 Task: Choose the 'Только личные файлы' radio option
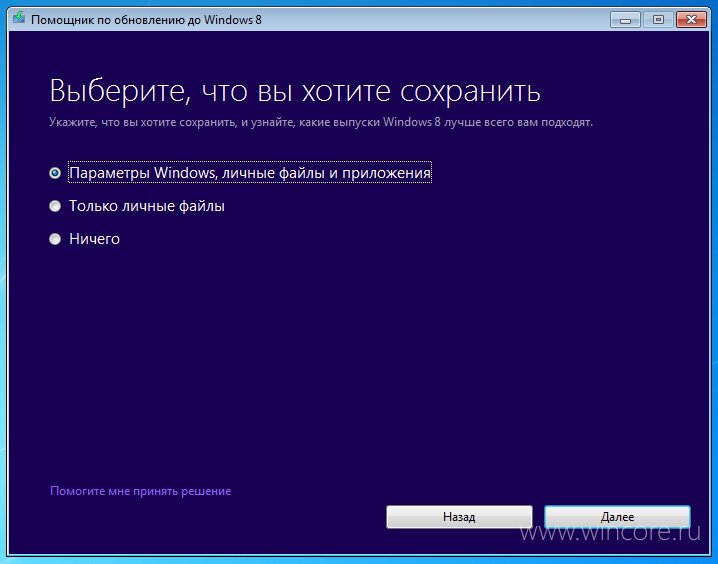pos(55,206)
